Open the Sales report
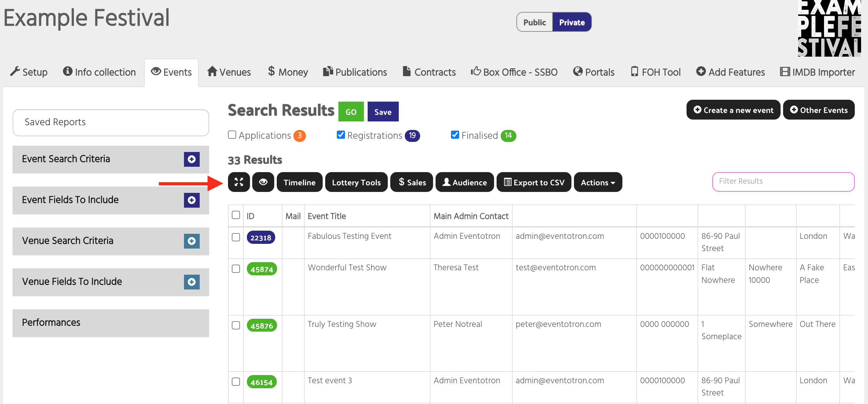Screen dimensions: 868x404 pyautogui.click(x=411, y=182)
